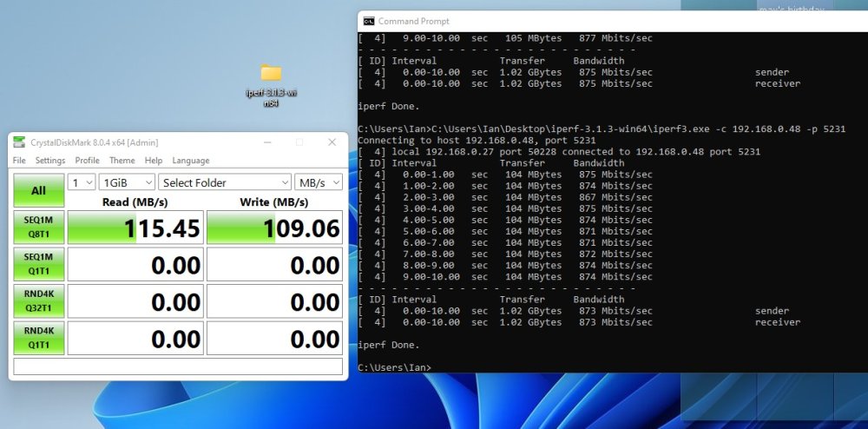Click the RND4K Q32T1 write value 0.00
Image resolution: width=868 pixels, height=429 pixels.
pyautogui.click(x=274, y=300)
